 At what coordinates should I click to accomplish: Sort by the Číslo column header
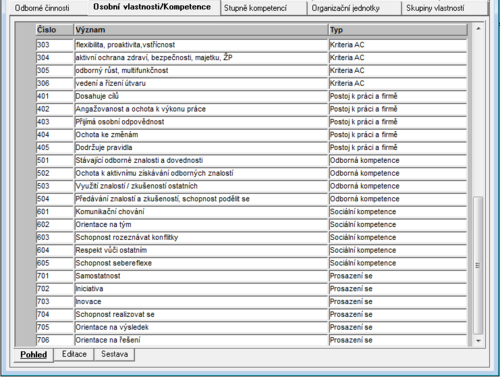pos(55,30)
